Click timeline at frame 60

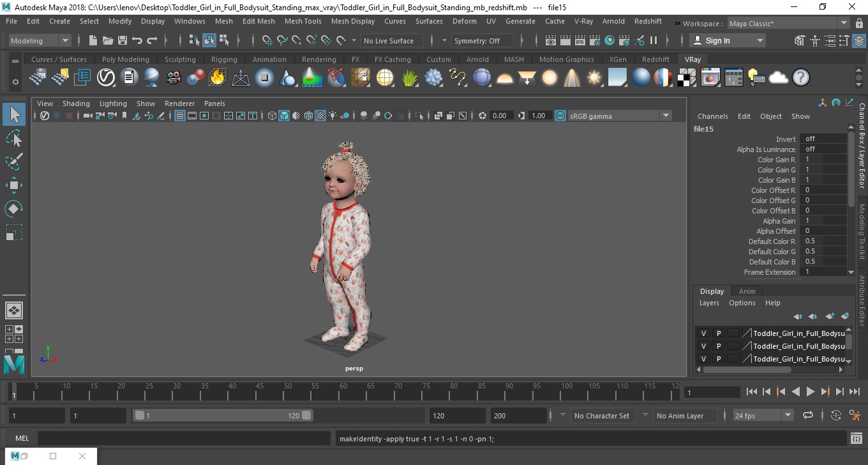pyautogui.click(x=343, y=392)
